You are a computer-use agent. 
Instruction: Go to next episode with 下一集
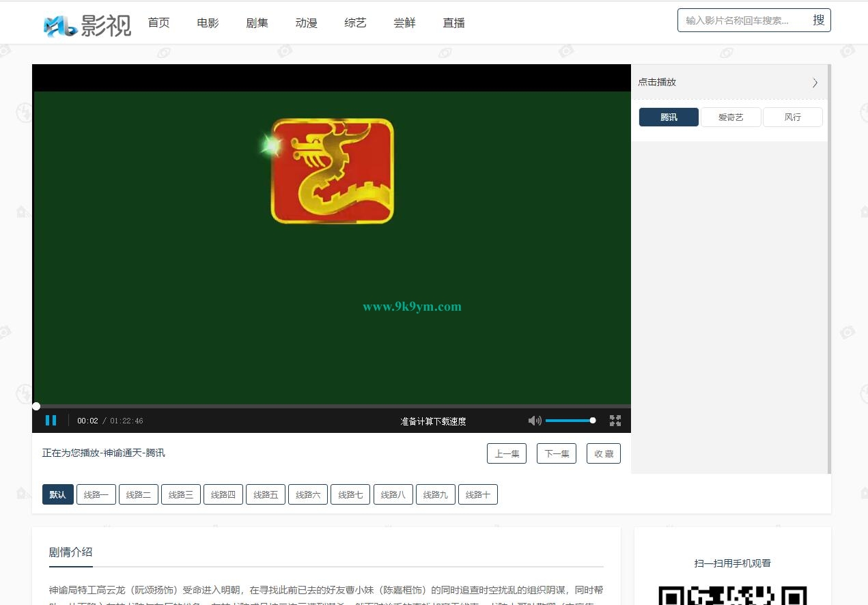point(556,453)
